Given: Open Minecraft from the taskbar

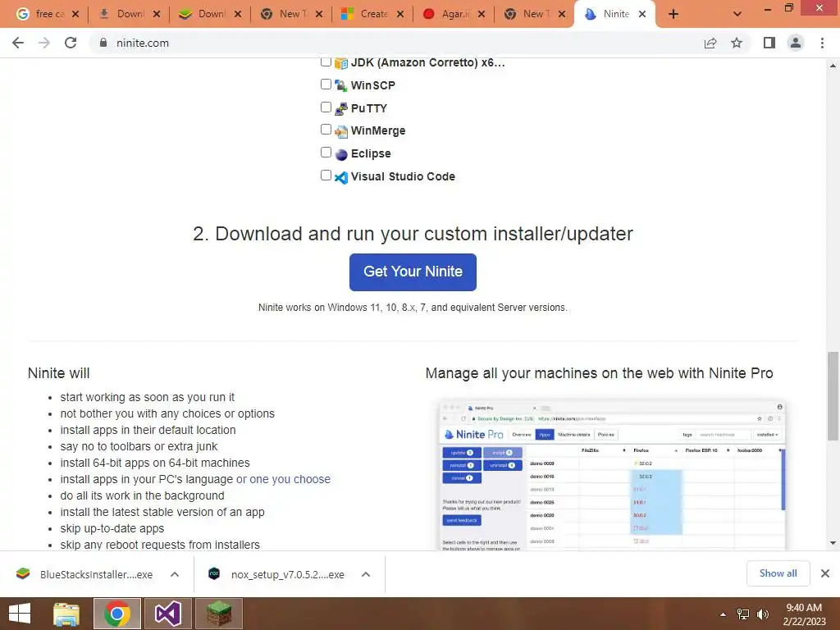Looking at the screenshot, I should (219, 614).
